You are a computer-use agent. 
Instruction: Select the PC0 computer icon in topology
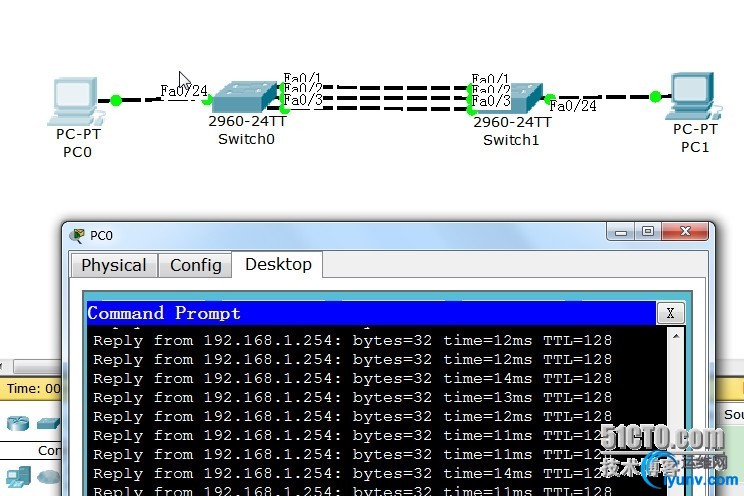76,101
